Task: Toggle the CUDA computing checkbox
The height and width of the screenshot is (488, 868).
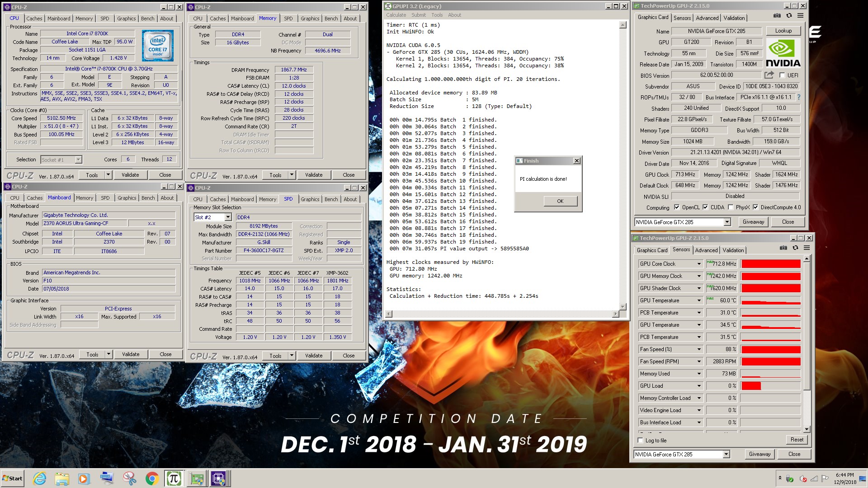Action: point(705,207)
